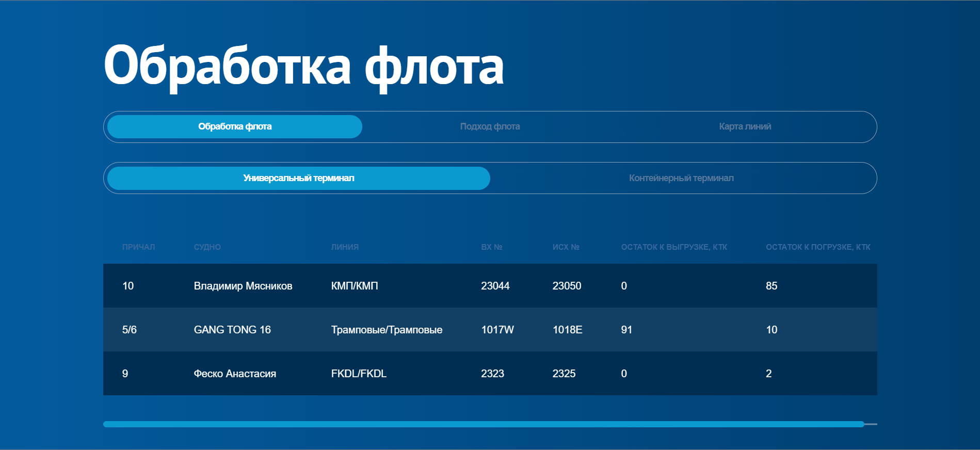
Task: Click outbound number 1018E
Action: click(x=568, y=330)
